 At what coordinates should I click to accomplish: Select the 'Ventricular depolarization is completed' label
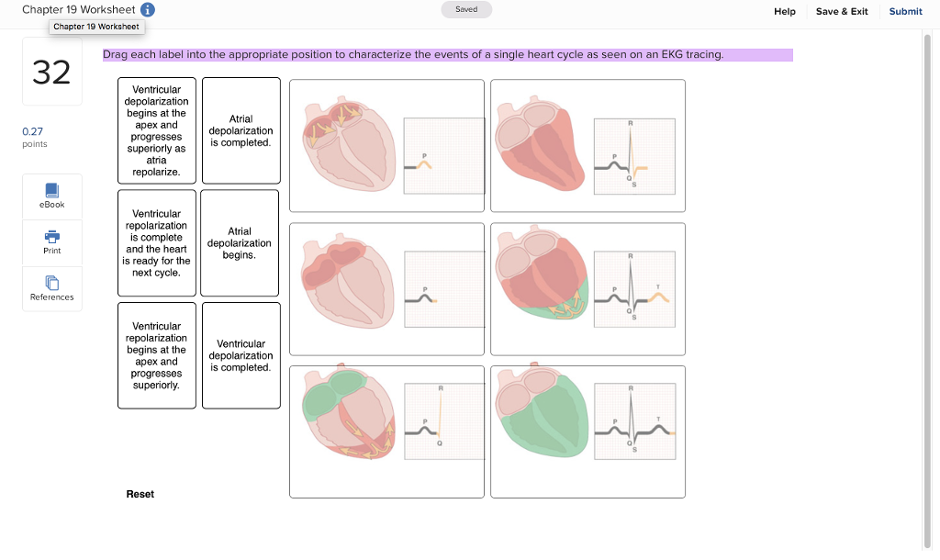coord(241,355)
